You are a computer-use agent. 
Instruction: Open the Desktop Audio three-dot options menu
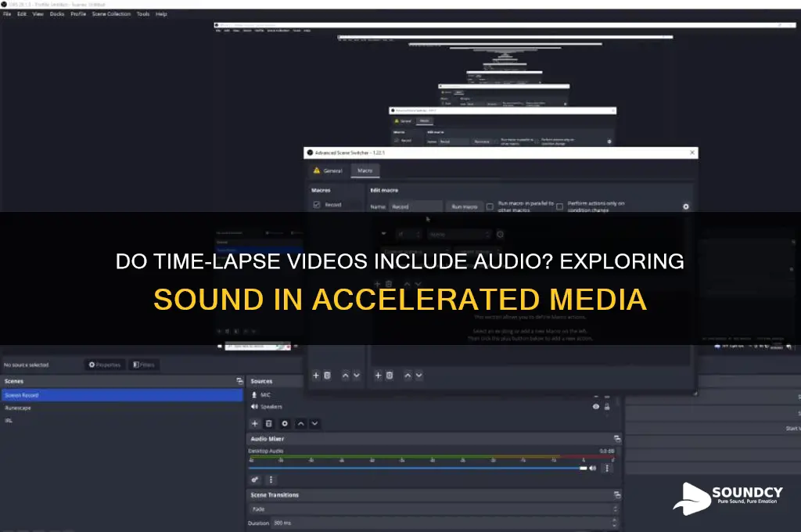pos(607,468)
